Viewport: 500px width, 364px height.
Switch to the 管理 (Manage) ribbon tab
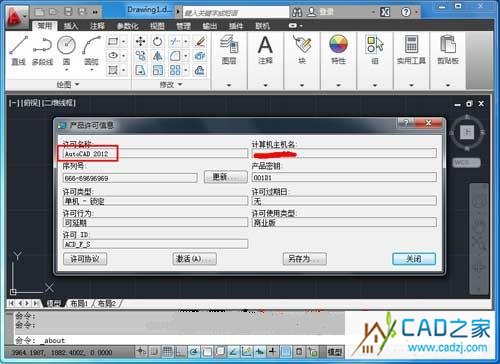point(183,26)
